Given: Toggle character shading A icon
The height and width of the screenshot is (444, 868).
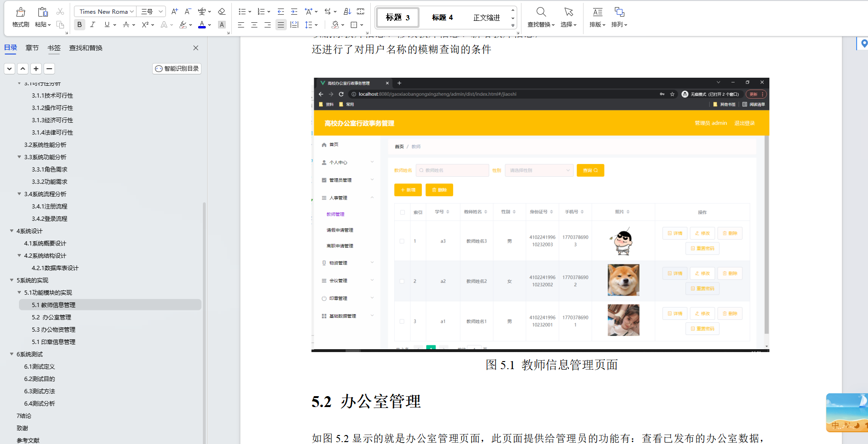Looking at the screenshot, I should [222, 25].
